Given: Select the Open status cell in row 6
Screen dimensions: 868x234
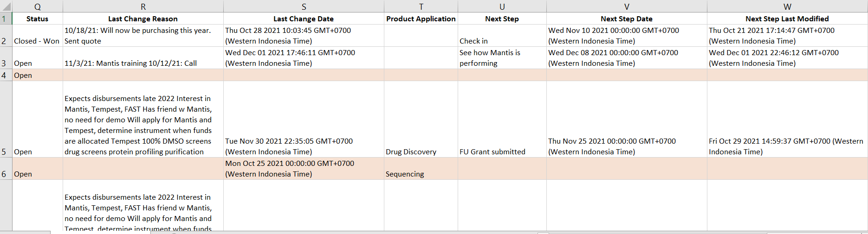Looking at the screenshot, I should pyautogui.click(x=38, y=169).
